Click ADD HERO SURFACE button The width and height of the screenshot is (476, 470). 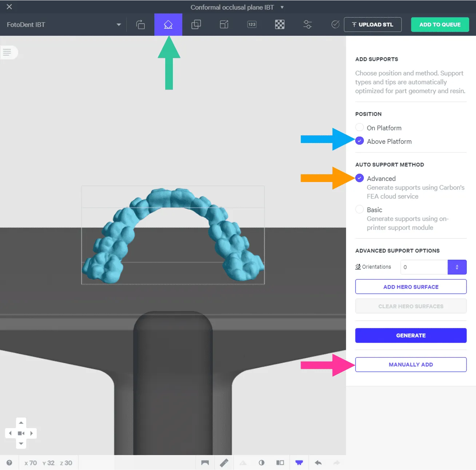pyautogui.click(x=411, y=287)
